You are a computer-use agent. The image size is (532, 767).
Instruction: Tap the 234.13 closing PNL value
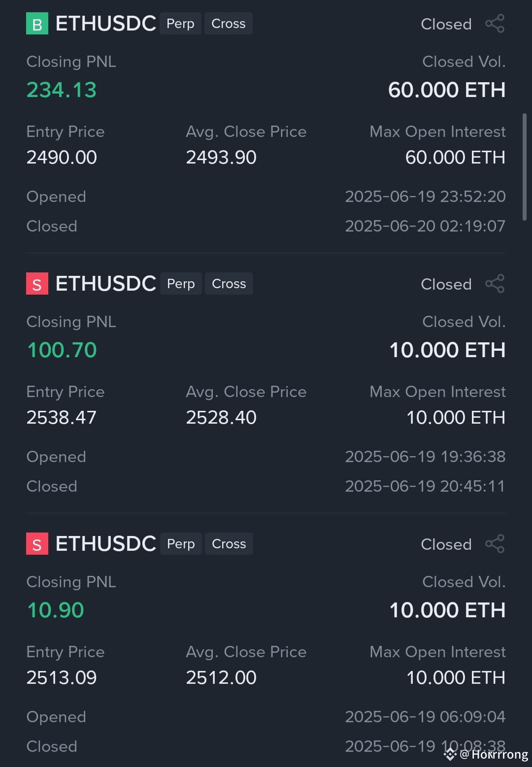[62, 90]
